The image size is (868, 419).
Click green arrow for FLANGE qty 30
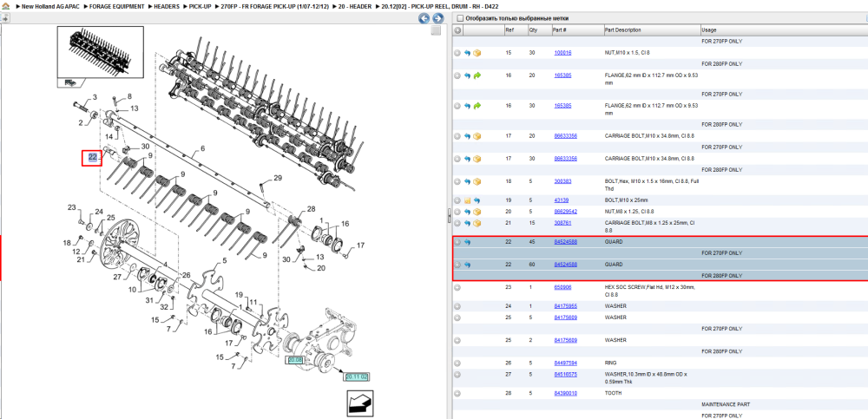pos(477,106)
